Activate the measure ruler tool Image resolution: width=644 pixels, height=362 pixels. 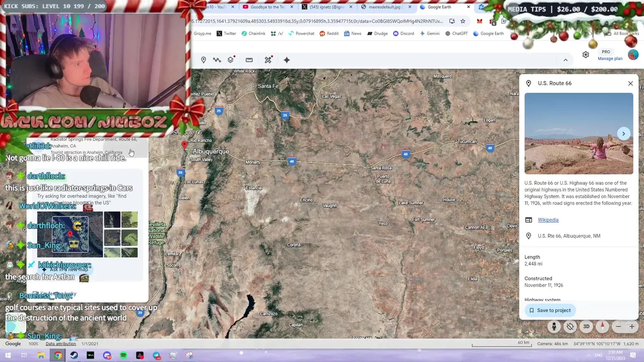[249, 60]
